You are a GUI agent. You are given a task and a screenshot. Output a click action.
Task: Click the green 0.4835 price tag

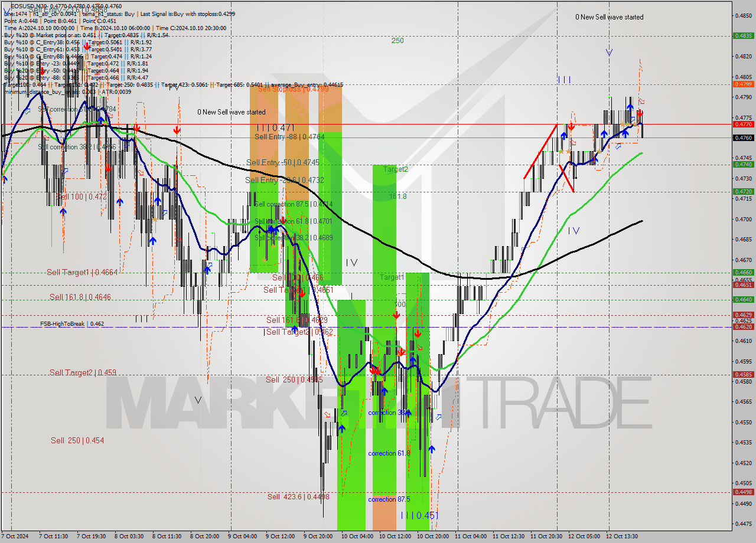coord(742,35)
